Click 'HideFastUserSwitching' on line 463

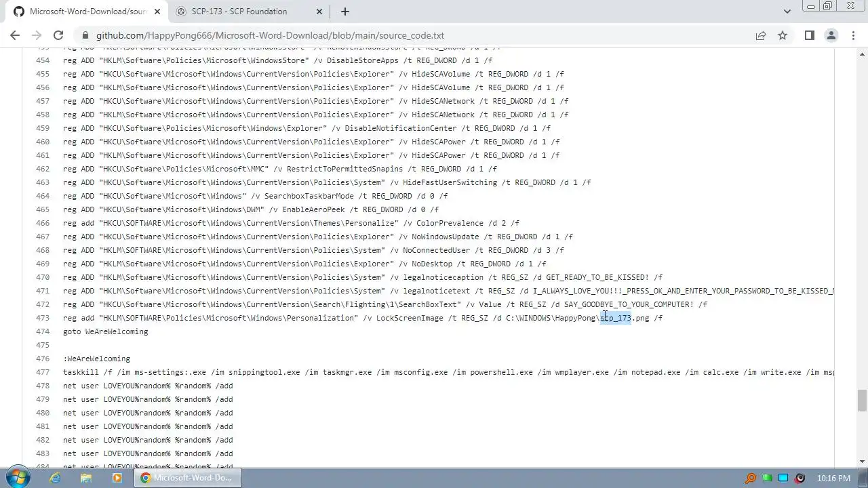(450, 182)
